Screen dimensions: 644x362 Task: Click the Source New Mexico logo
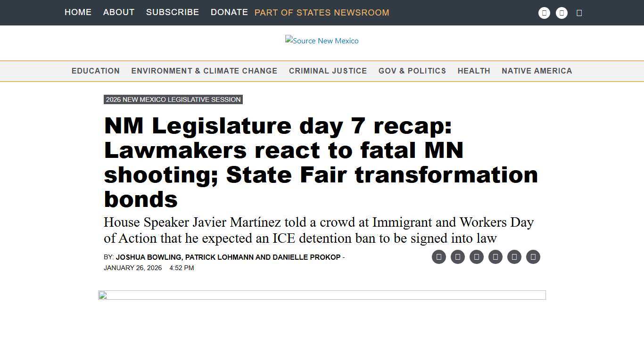click(322, 41)
